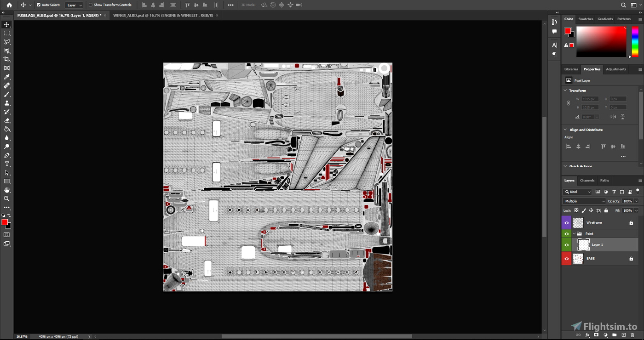Select the History Brush tool

click(7, 112)
